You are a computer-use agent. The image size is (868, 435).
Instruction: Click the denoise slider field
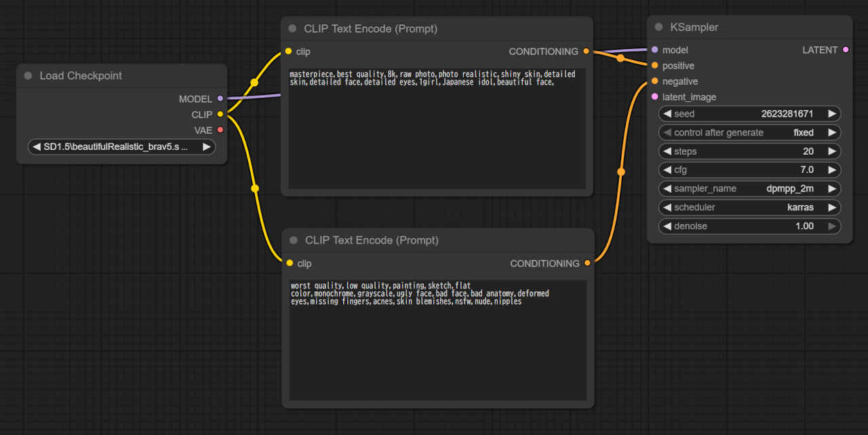coord(749,226)
